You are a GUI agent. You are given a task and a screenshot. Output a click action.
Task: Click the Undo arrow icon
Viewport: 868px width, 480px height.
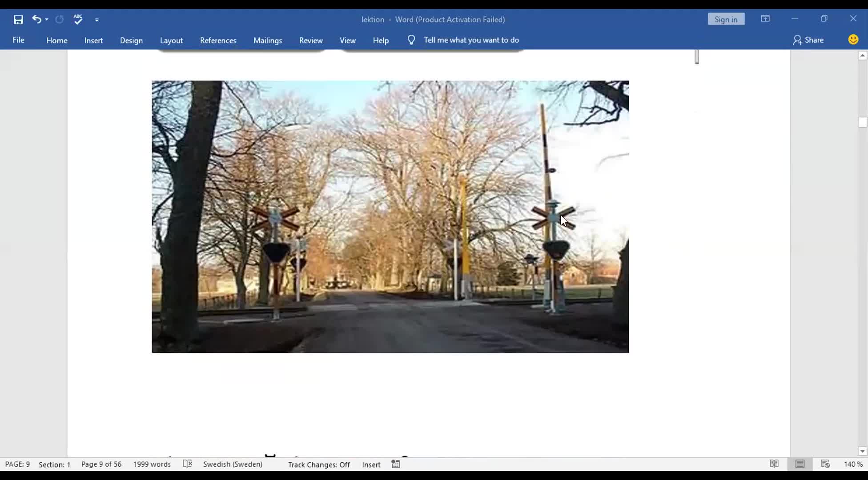(x=36, y=19)
